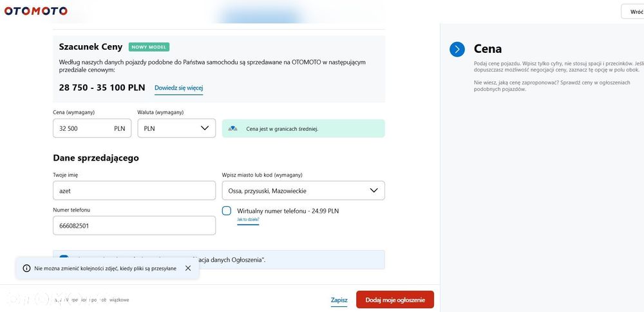Click the Zapisz link
The width and height of the screenshot is (644, 312).
click(x=339, y=300)
